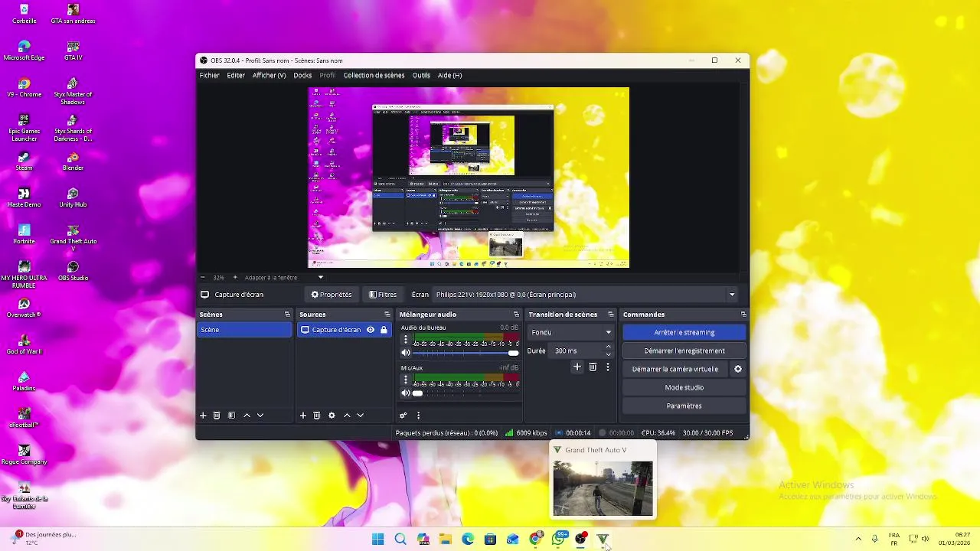
Task: Remove scene transition with trash icon
Action: pyautogui.click(x=593, y=367)
